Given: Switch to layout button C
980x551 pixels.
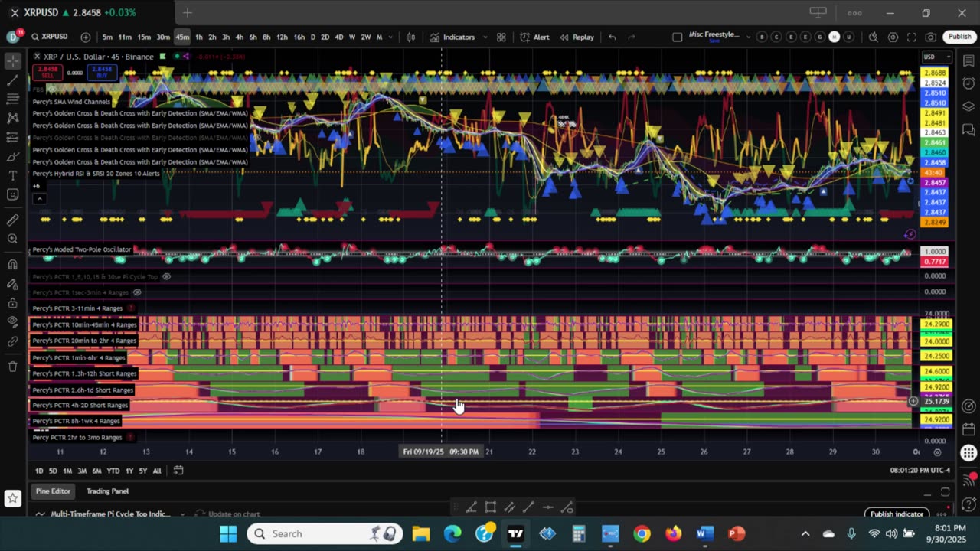Looking at the screenshot, I should (776, 37).
